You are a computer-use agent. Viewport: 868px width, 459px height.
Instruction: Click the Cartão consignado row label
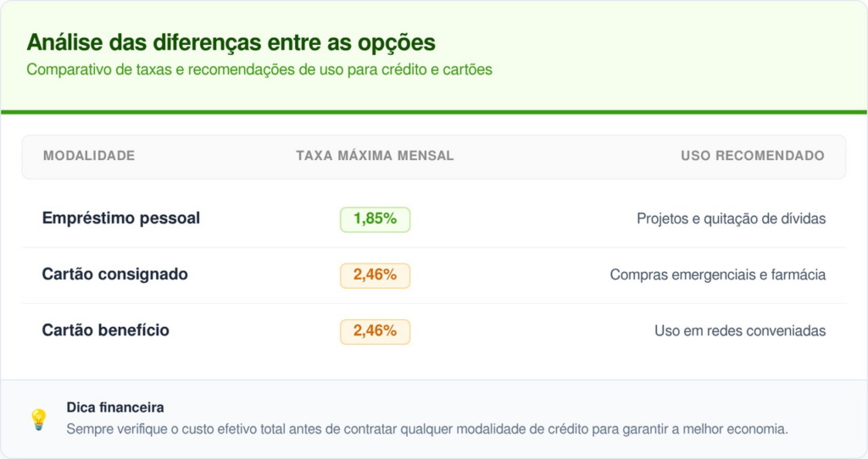pyautogui.click(x=115, y=274)
